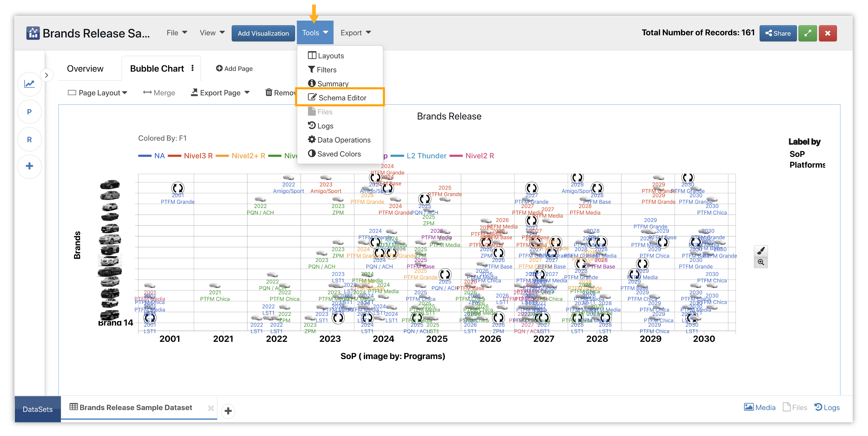Toggle the L2 Thunder legend entry
This screenshot has width=868, height=436.
[x=419, y=156]
